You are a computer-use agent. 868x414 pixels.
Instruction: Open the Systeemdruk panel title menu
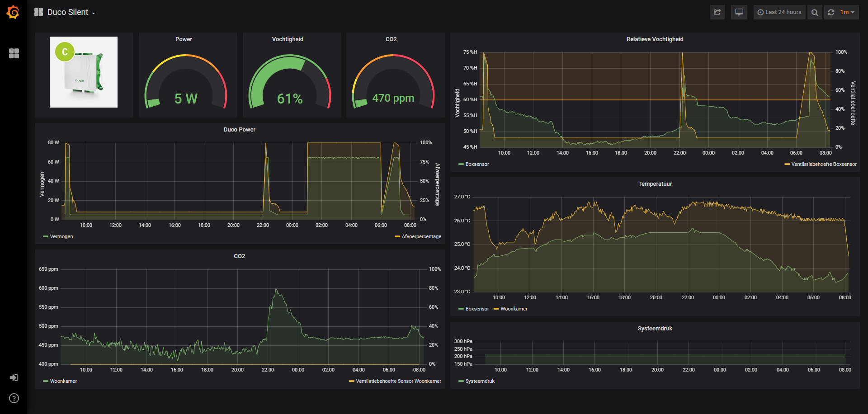tap(655, 329)
